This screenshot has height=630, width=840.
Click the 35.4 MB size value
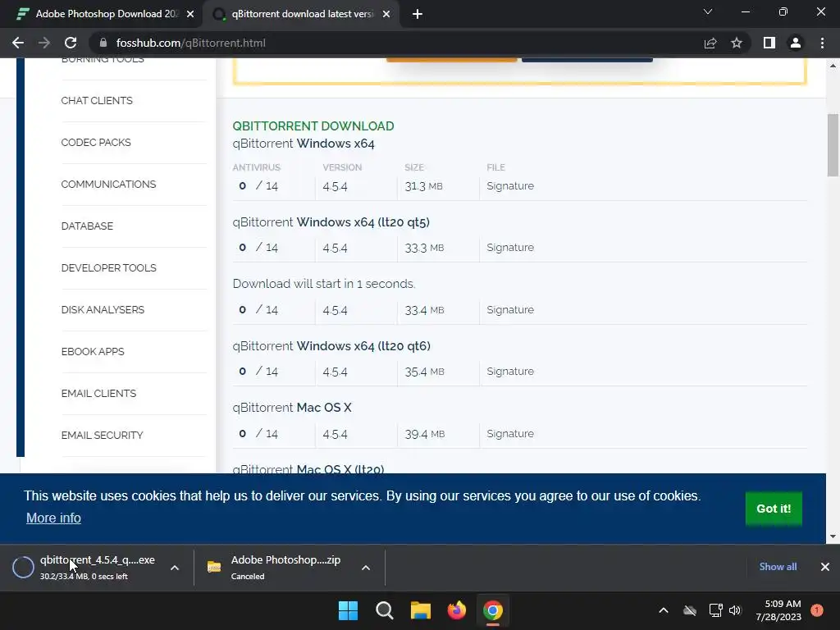pyautogui.click(x=424, y=372)
